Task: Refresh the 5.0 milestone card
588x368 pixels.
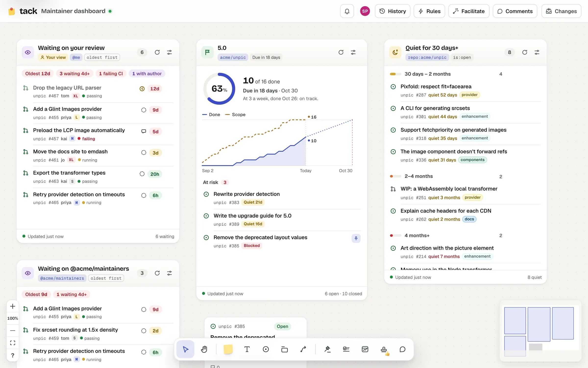Action: (341, 52)
